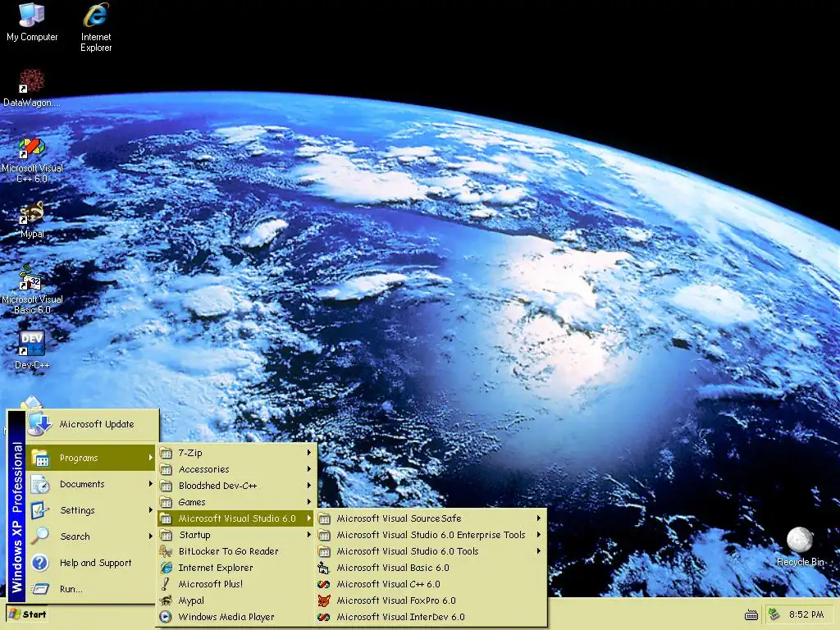Click the Documents icon in Start menu
The width and height of the screenshot is (840, 630).
tap(41, 484)
